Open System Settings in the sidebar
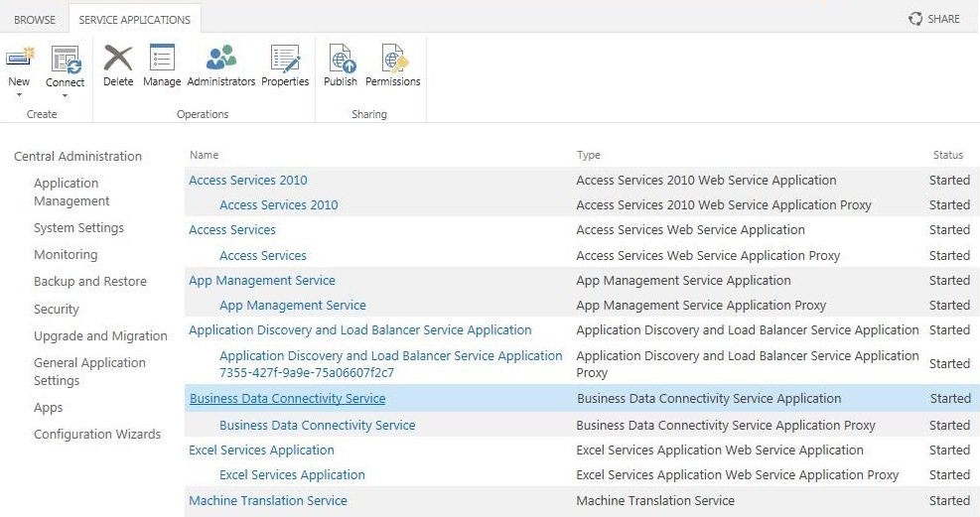The width and height of the screenshot is (980, 517). (78, 228)
